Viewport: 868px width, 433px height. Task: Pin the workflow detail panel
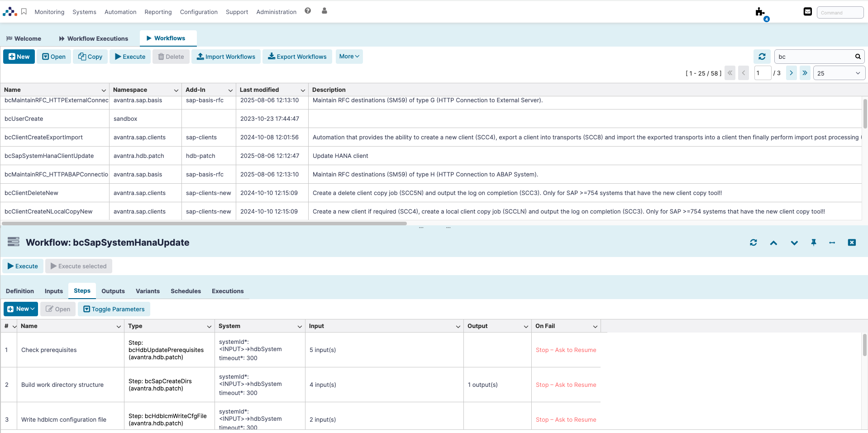pyautogui.click(x=814, y=243)
